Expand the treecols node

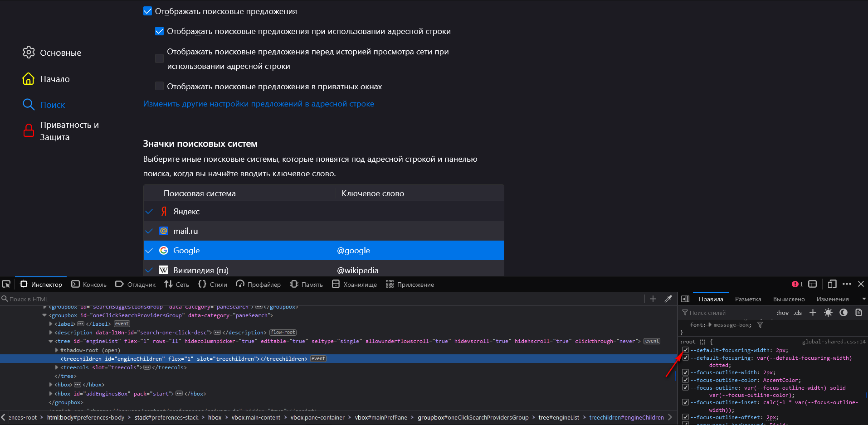[x=56, y=367]
